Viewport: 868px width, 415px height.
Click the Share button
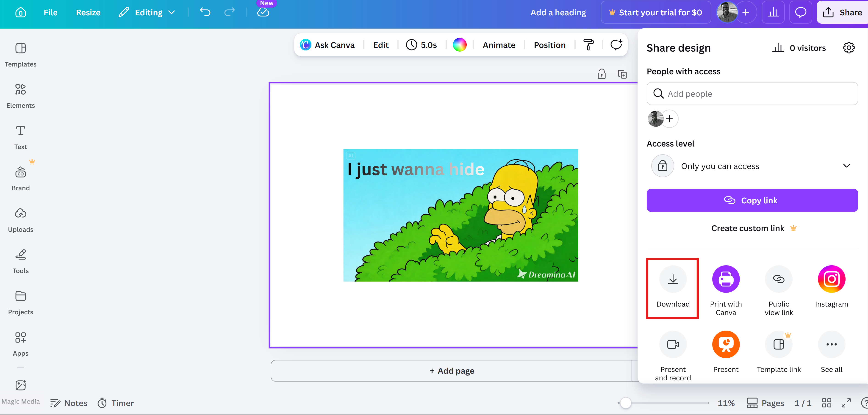point(842,12)
